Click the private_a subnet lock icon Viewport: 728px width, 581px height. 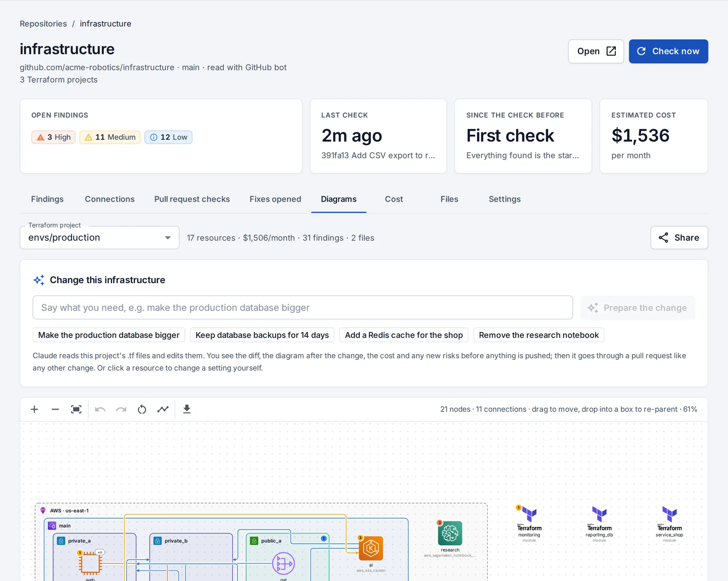pyautogui.click(x=61, y=541)
